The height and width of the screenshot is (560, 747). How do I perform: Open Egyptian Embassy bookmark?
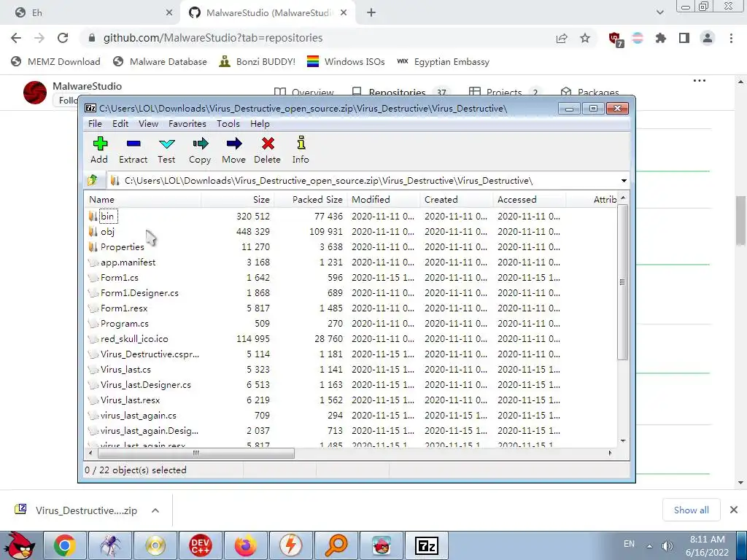click(443, 62)
